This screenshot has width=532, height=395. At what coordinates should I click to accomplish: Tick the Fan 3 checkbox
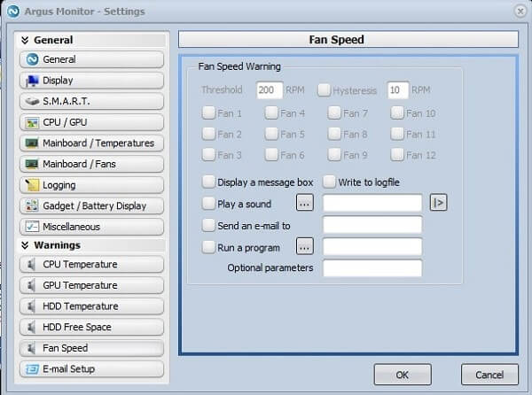point(208,155)
